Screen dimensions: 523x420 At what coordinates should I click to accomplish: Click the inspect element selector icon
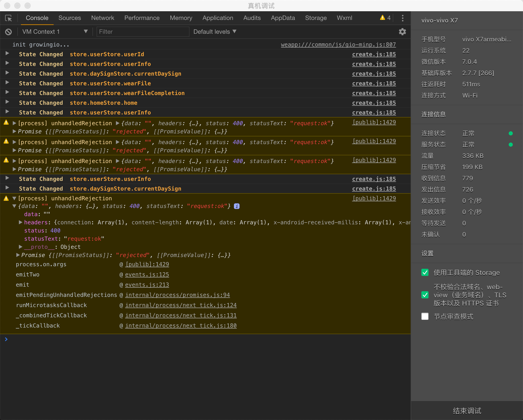pyautogui.click(x=8, y=18)
